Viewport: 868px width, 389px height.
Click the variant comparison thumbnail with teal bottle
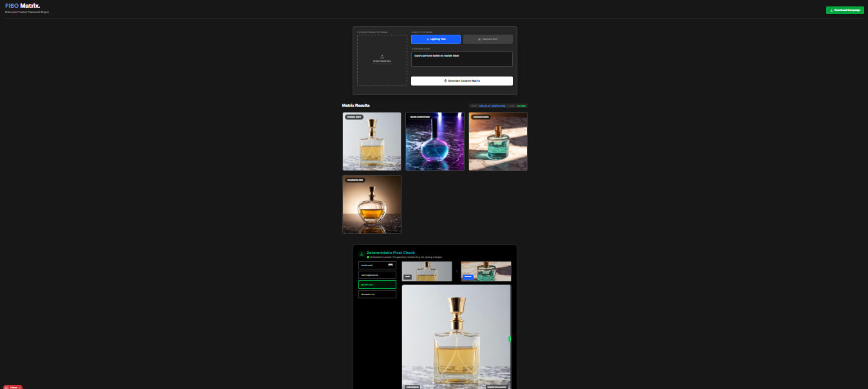(486, 271)
